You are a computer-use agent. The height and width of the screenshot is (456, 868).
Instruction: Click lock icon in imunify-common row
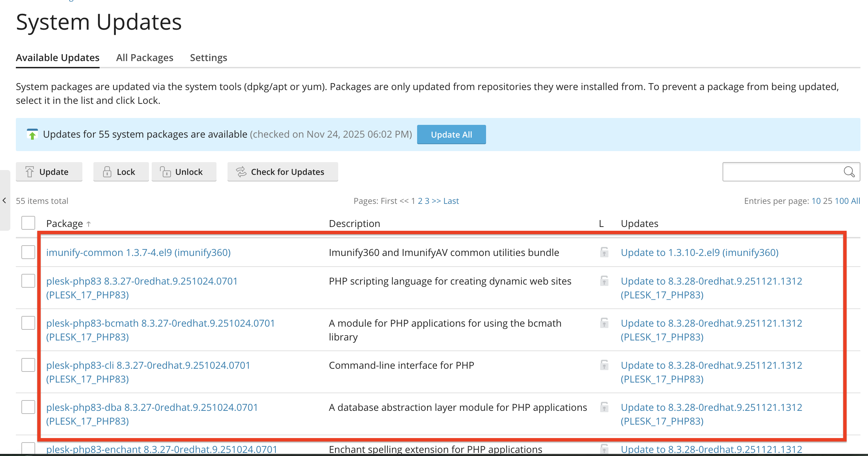(x=604, y=252)
